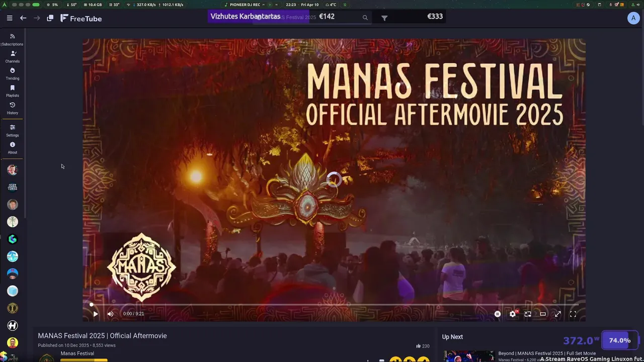Open a new window with copy icon
This screenshot has width=644, height=362.
tap(50, 18)
